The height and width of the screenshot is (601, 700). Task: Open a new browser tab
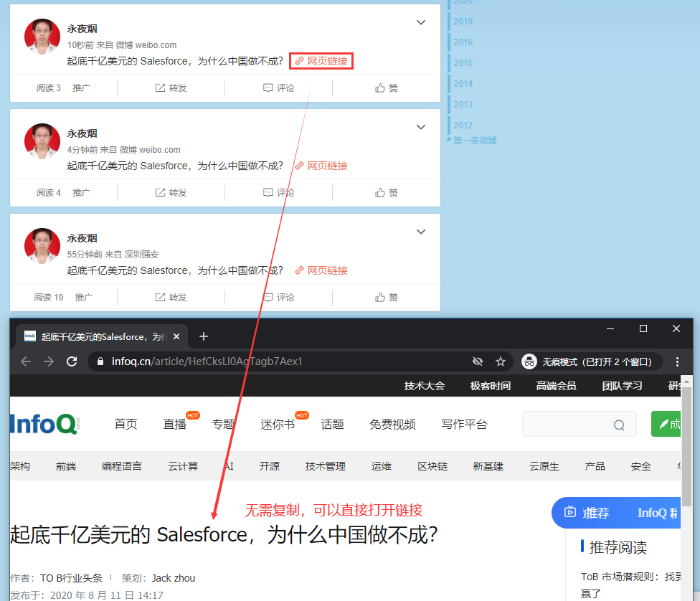[204, 336]
